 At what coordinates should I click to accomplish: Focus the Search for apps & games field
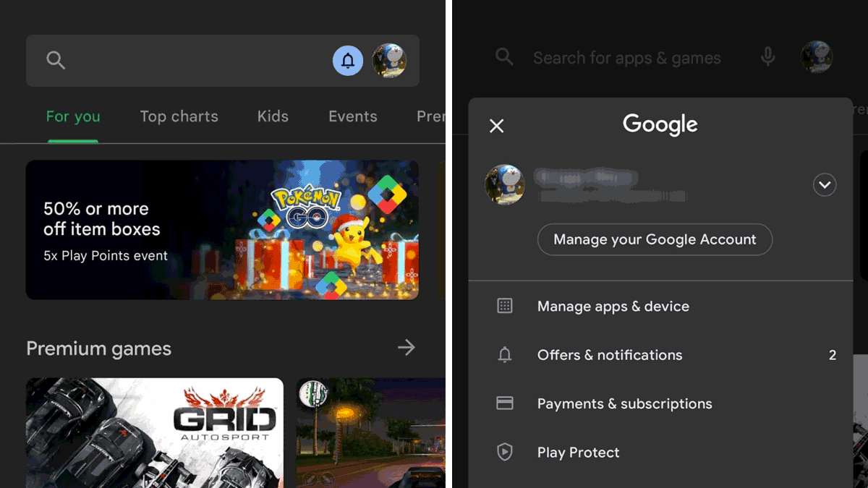point(627,58)
